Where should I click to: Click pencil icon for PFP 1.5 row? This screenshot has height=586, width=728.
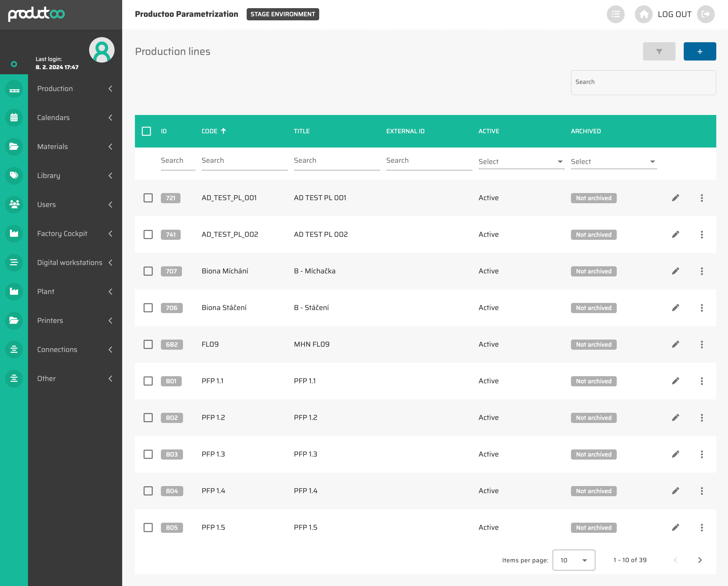click(675, 527)
